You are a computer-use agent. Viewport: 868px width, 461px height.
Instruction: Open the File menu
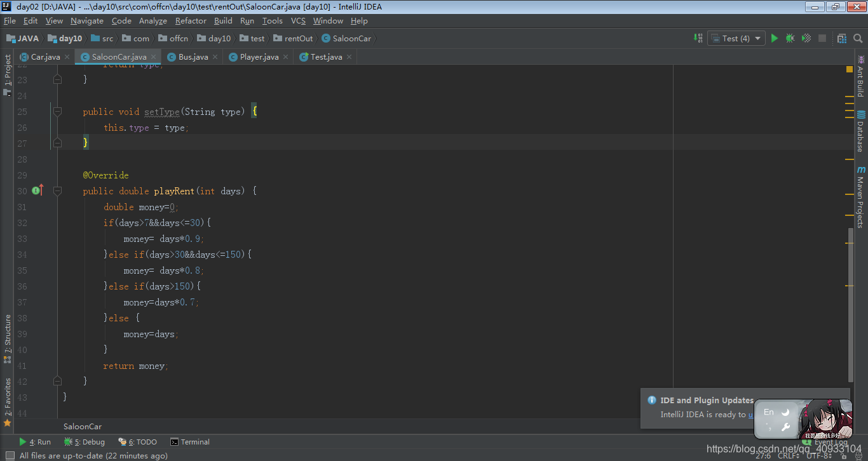coord(10,20)
